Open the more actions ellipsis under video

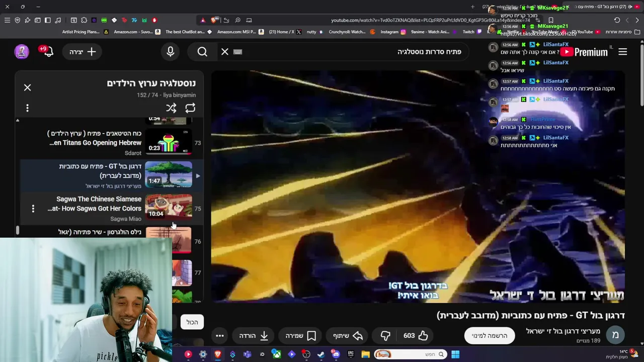(220, 335)
